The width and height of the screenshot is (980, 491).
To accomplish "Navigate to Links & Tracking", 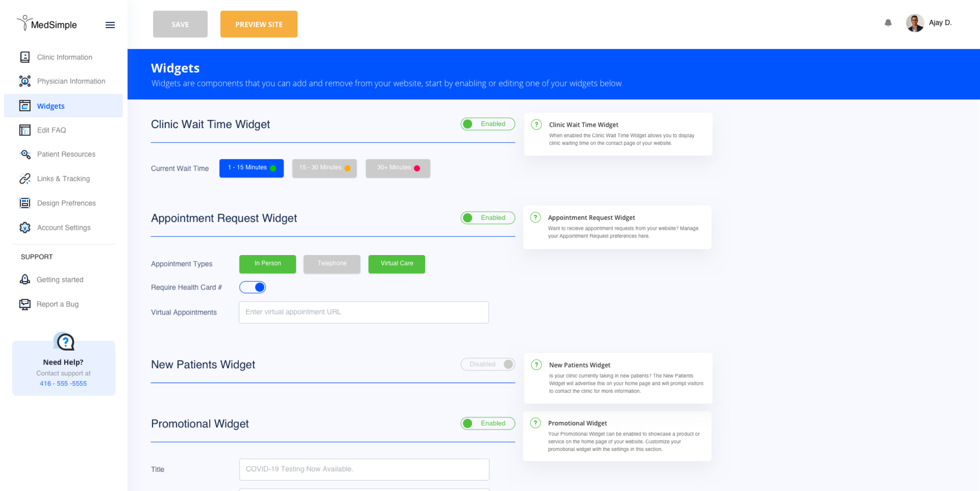I will 63,179.
